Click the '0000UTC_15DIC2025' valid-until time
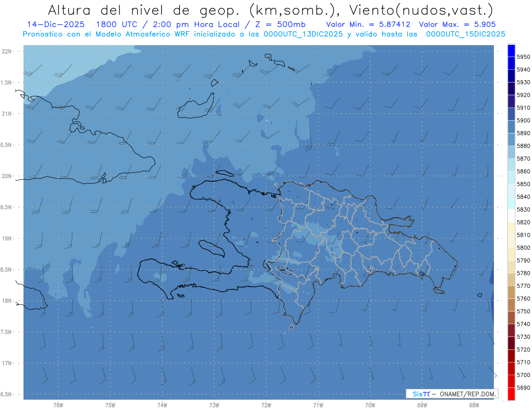This screenshot has height=411, width=532. click(465, 34)
